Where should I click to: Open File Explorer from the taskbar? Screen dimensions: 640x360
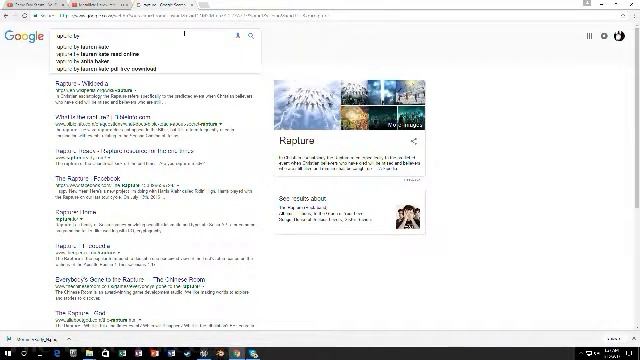click(x=89, y=353)
